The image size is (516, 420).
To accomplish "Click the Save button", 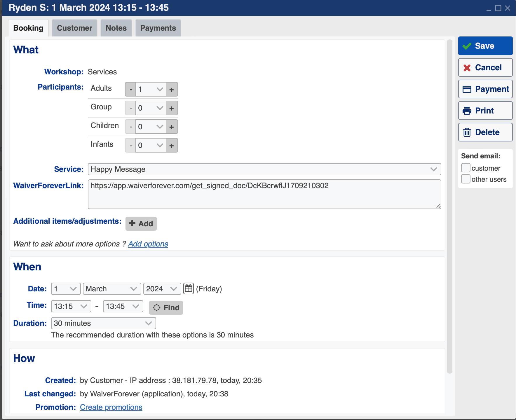I will (x=485, y=46).
